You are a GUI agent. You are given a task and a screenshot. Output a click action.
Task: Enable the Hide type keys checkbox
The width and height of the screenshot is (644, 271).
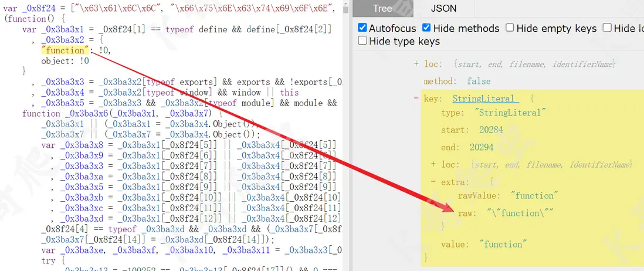pyautogui.click(x=362, y=40)
